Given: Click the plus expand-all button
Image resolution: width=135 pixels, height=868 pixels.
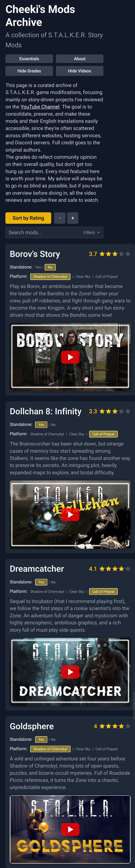Looking at the screenshot, I should (73, 218).
